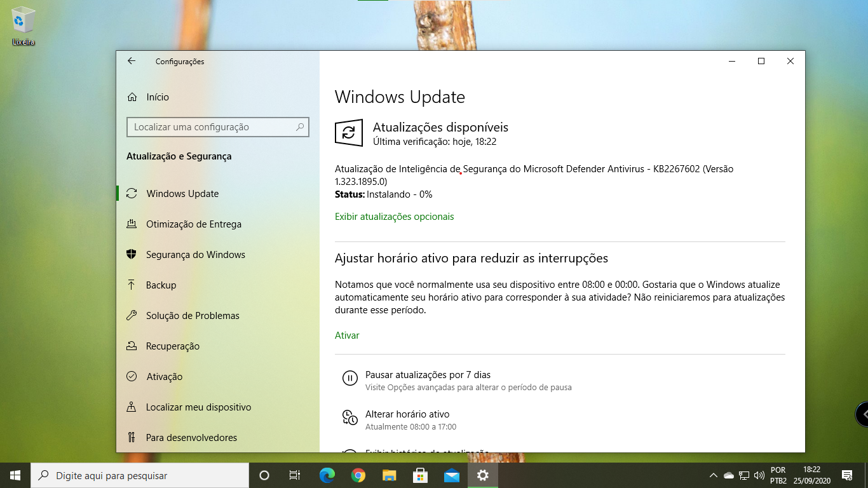Click the Otimização de Entrega icon

(132, 224)
